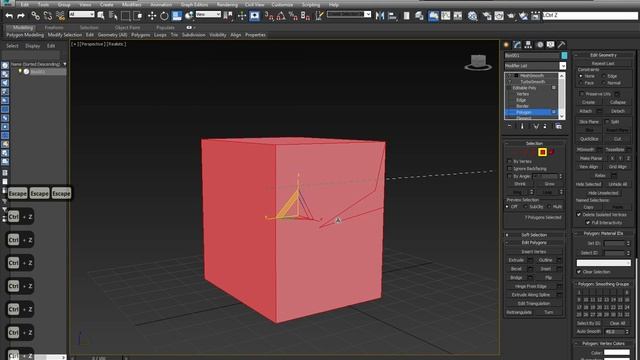Toggle the Angle Snap icon

pyautogui.click(x=281, y=16)
